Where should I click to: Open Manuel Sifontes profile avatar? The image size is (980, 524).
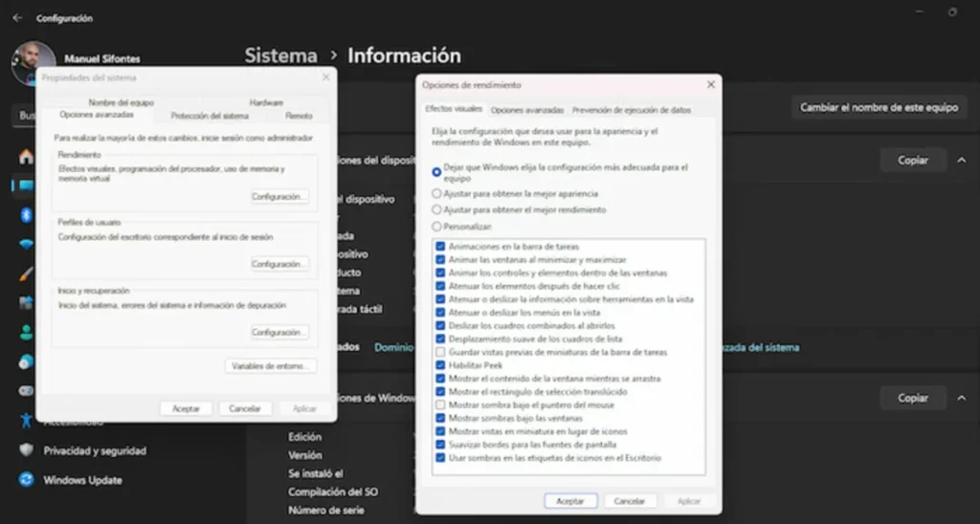click(33, 63)
